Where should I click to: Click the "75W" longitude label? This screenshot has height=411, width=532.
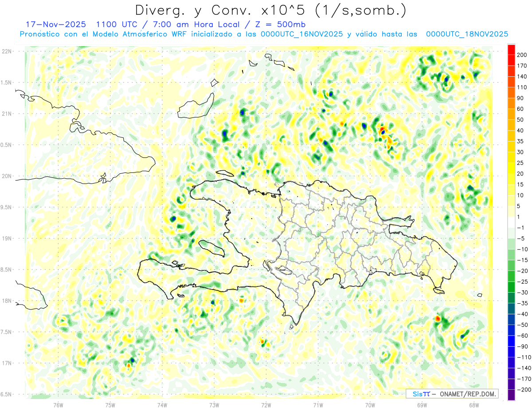(110, 405)
